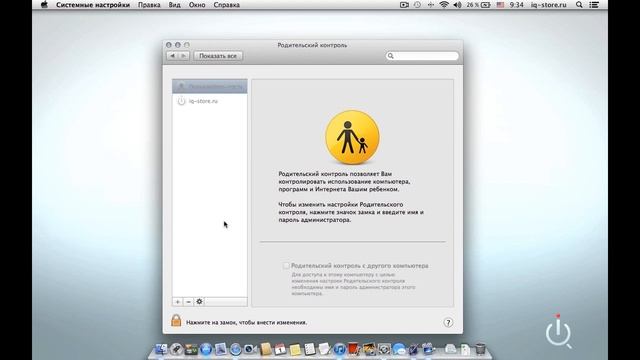
Task: Click the battery 26% indicator
Action: pos(478,5)
